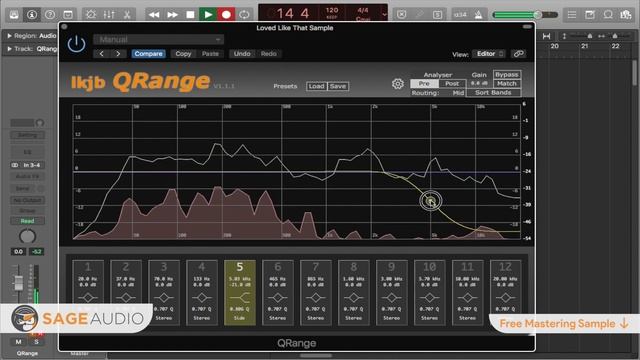Screen dimensions: 640x360
Task: Open the Mixer sliders icon
Action: point(109,15)
